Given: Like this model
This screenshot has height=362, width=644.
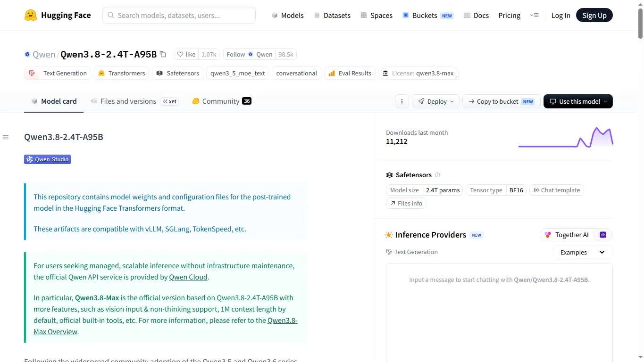Looking at the screenshot, I should coord(186,54).
